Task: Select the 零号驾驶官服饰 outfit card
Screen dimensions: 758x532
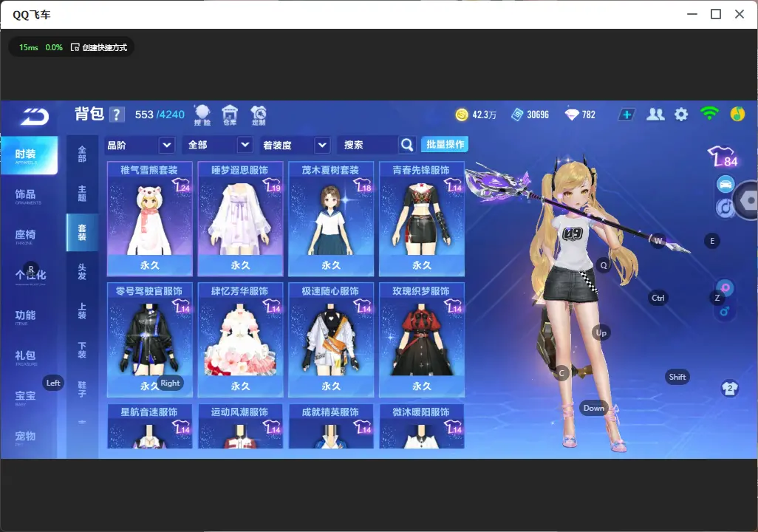Action: pyautogui.click(x=150, y=339)
